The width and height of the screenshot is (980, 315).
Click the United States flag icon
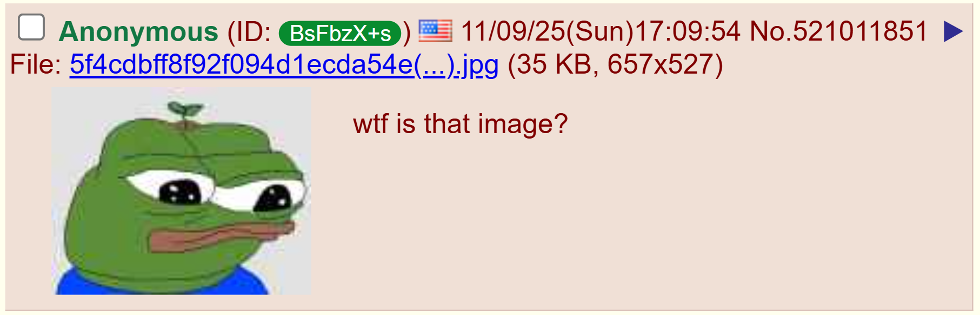(435, 31)
